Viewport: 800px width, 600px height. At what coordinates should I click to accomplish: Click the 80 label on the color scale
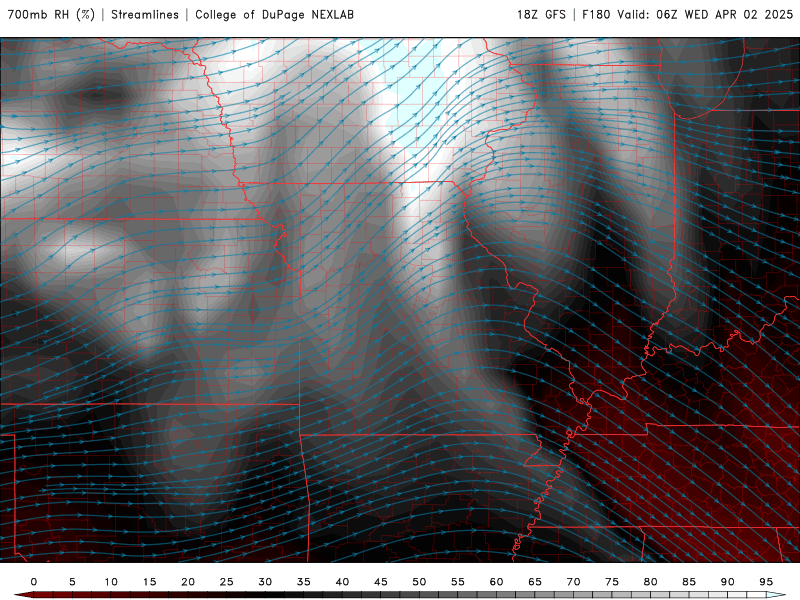651,582
